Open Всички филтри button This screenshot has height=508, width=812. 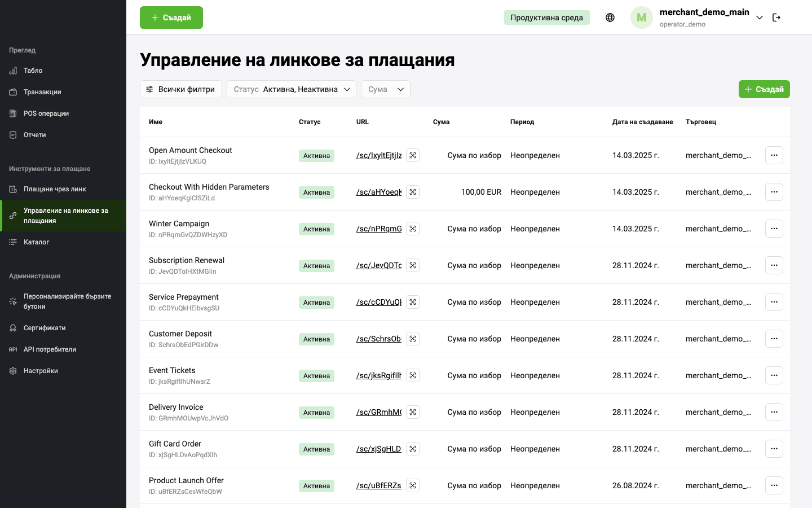[181, 89]
